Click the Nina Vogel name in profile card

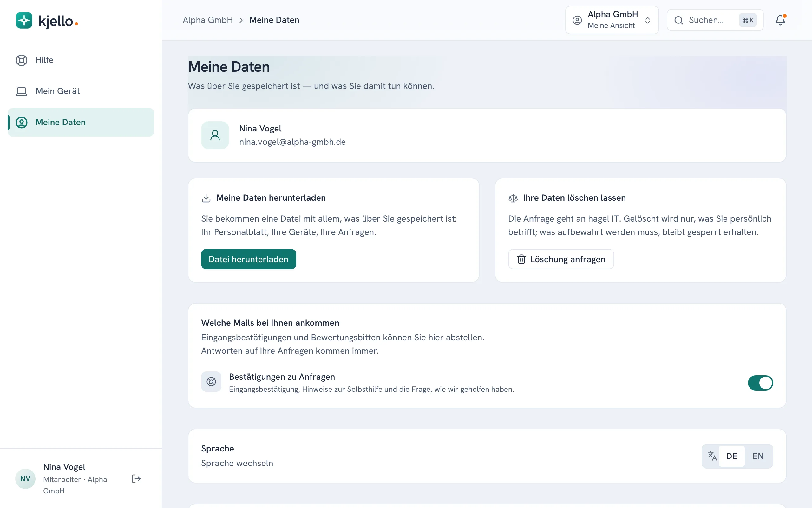pos(260,129)
